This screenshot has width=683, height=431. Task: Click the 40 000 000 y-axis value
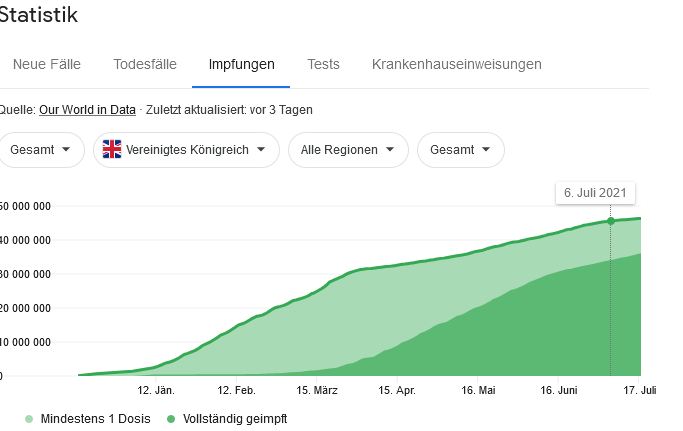point(25,241)
